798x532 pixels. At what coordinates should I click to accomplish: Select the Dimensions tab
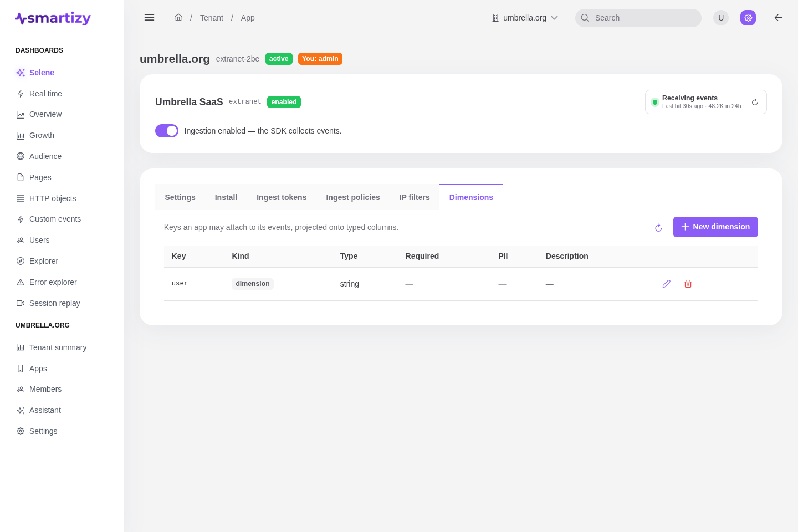tap(471, 197)
